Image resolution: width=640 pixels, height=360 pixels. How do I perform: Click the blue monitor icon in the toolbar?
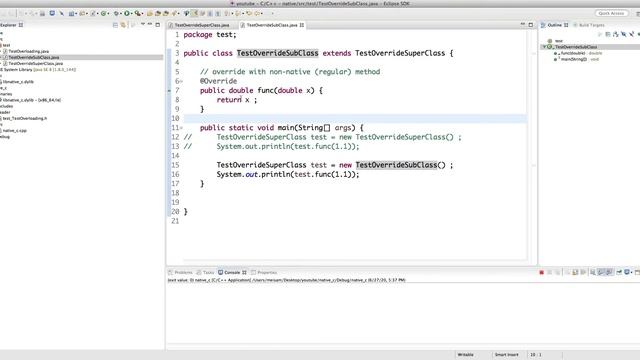52,13
